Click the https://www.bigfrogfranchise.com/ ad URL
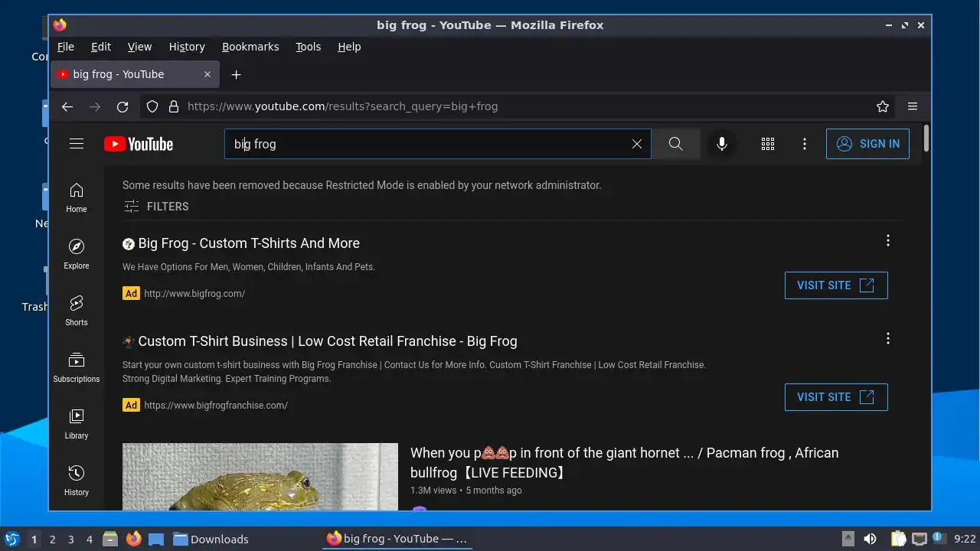The image size is (980, 551). coord(216,406)
